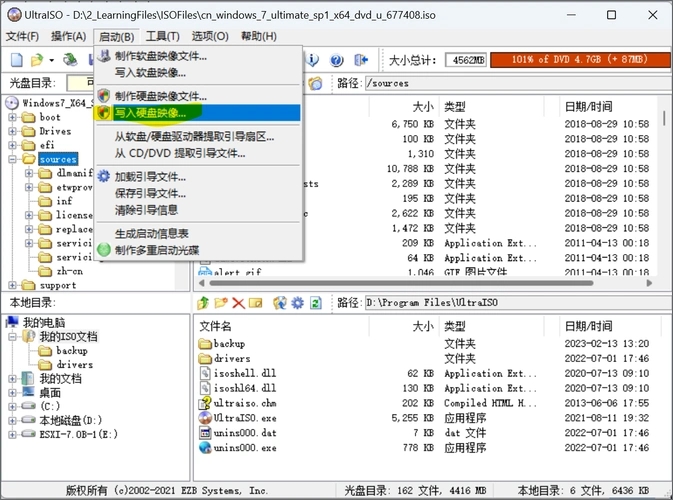Open the 文件(F) menu
This screenshot has height=500, width=673.
coord(22,36)
